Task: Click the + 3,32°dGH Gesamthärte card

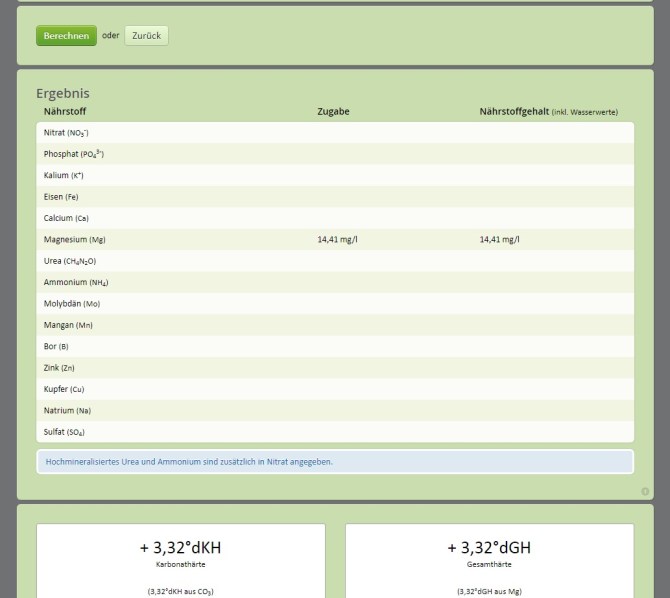Action: (x=489, y=560)
